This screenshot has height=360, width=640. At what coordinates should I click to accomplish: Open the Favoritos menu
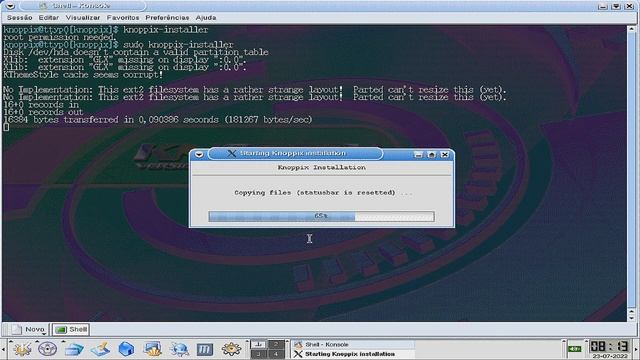click(122, 18)
